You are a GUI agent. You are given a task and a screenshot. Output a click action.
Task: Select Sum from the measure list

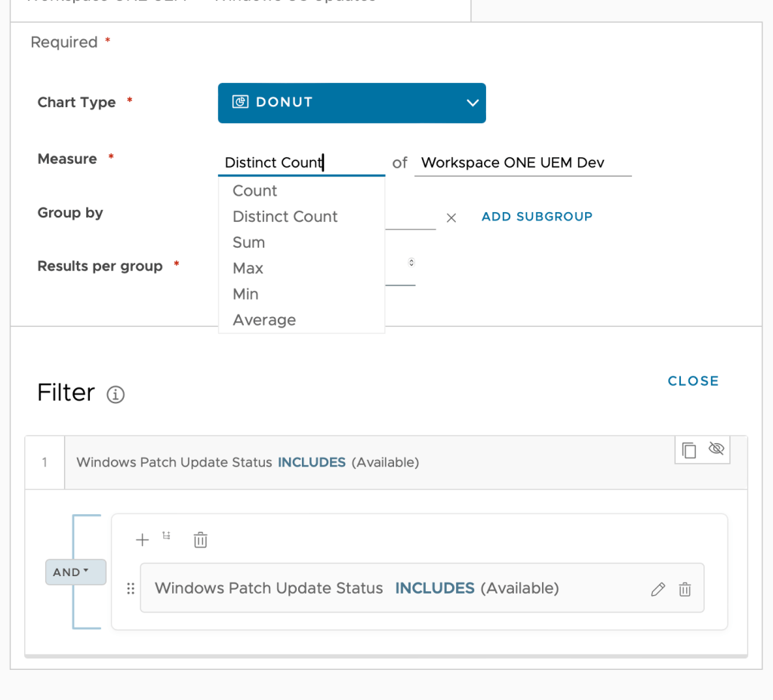[249, 242]
